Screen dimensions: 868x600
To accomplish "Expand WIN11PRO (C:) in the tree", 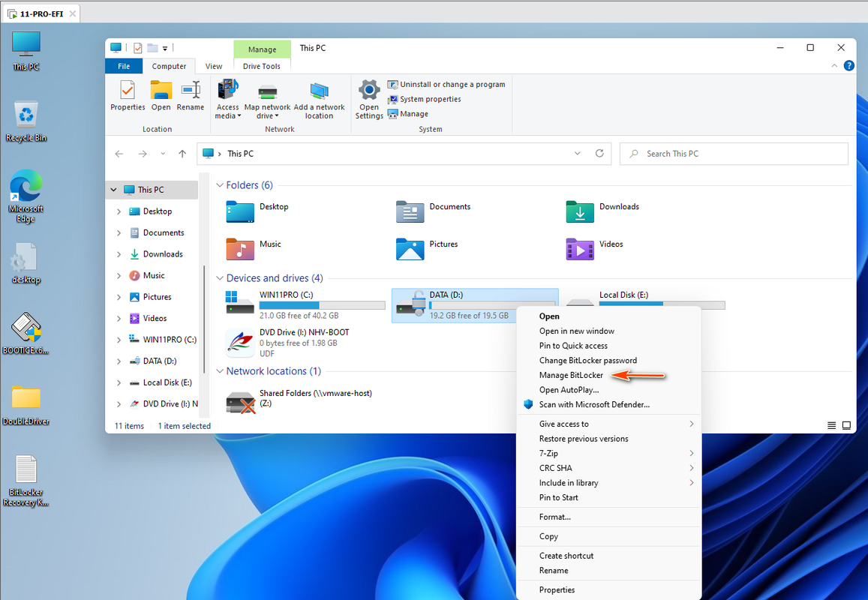I will [119, 339].
